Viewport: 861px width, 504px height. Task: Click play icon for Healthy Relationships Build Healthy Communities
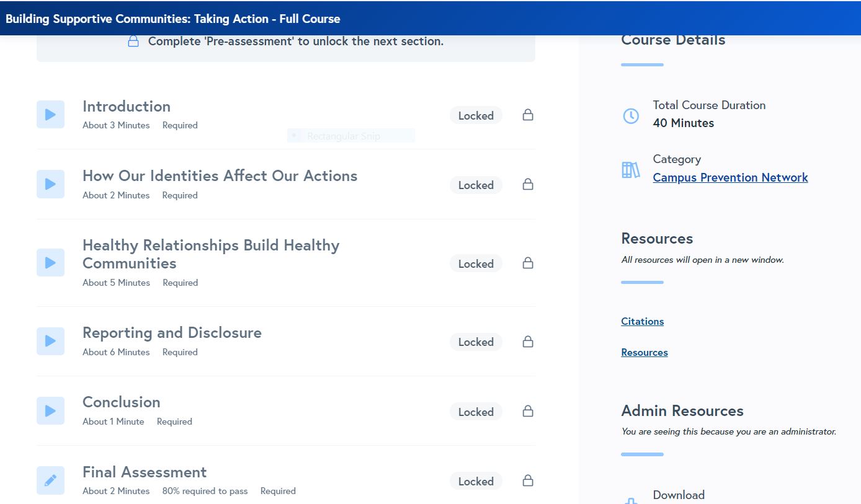50,263
